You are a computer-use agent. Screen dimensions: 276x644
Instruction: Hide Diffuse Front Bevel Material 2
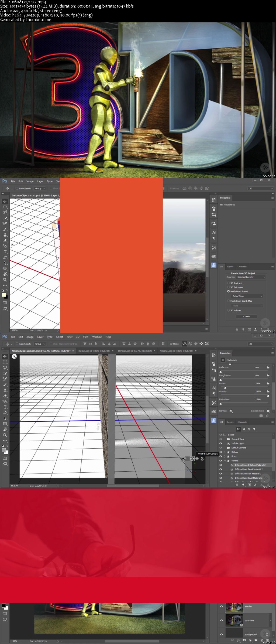tap(221, 469)
